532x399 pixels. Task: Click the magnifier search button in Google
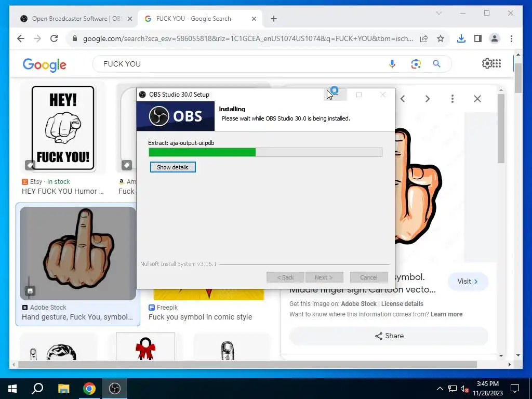click(436, 64)
